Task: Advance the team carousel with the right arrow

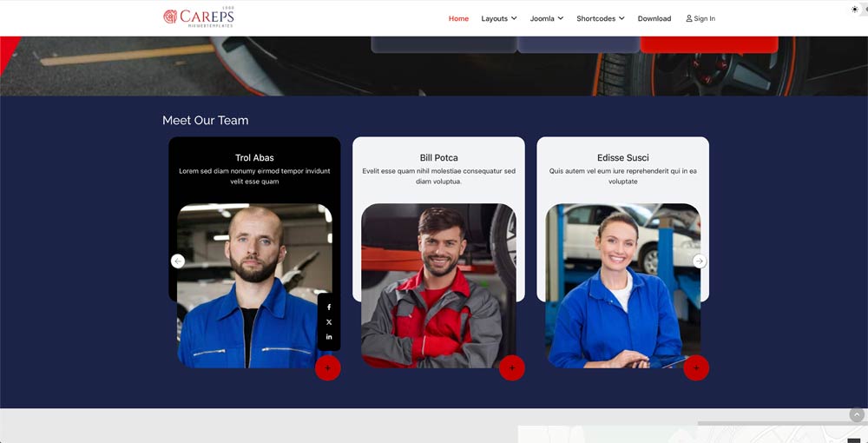Action: click(x=700, y=261)
